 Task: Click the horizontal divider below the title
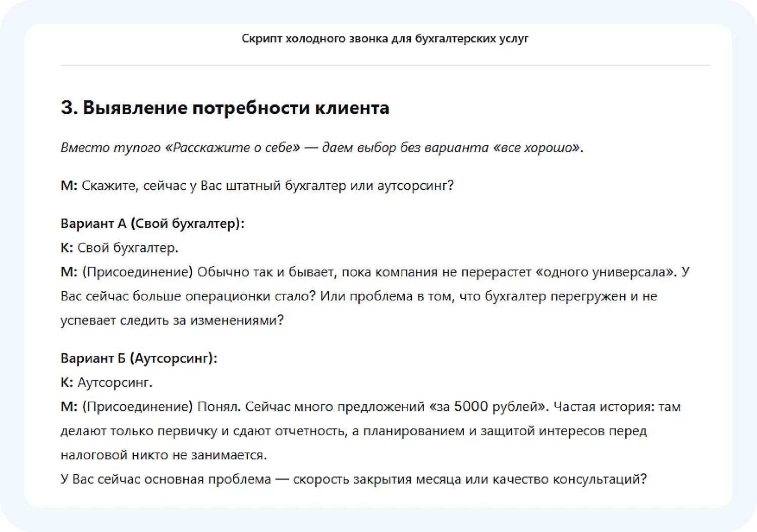pos(385,65)
